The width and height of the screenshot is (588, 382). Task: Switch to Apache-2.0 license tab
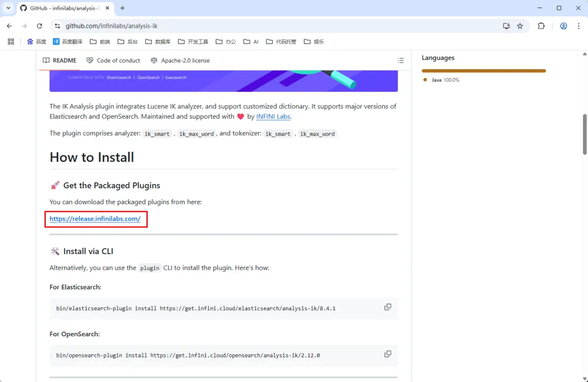click(x=180, y=60)
